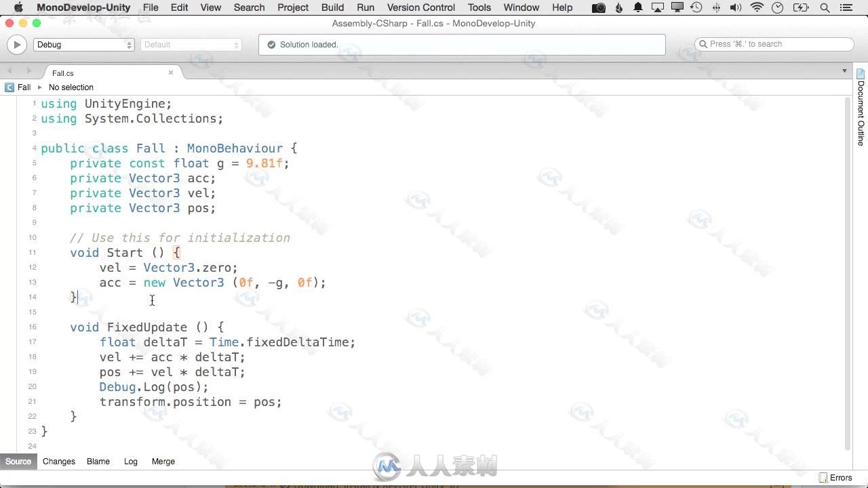Open Spotlight search magnifier icon
Image resolution: width=868 pixels, height=488 pixels.
coord(825,8)
